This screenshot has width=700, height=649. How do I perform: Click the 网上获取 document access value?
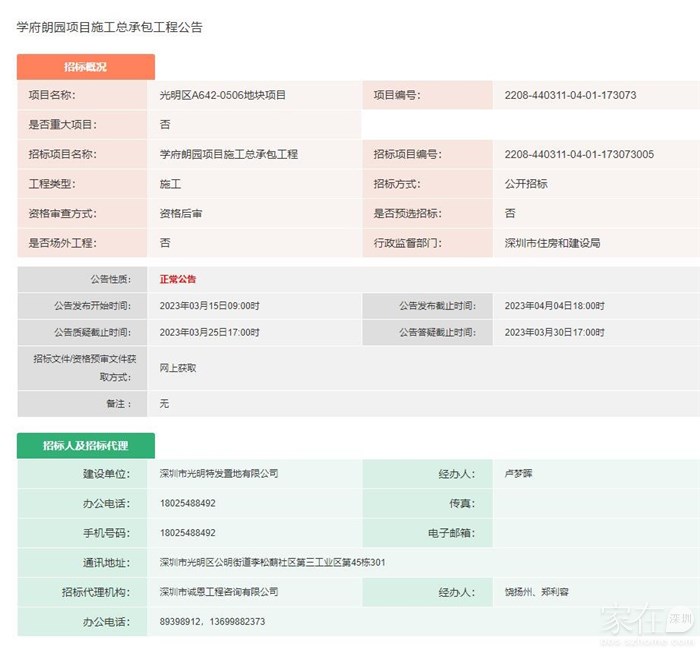[x=178, y=368]
